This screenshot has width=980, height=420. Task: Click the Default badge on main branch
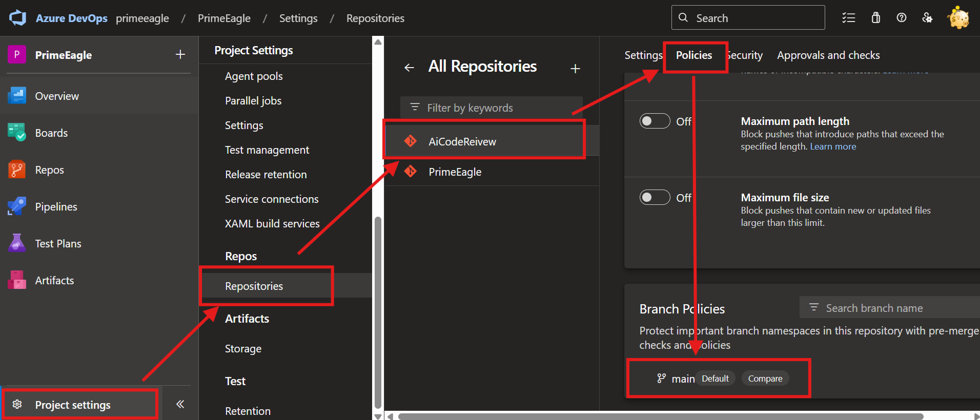click(x=715, y=378)
